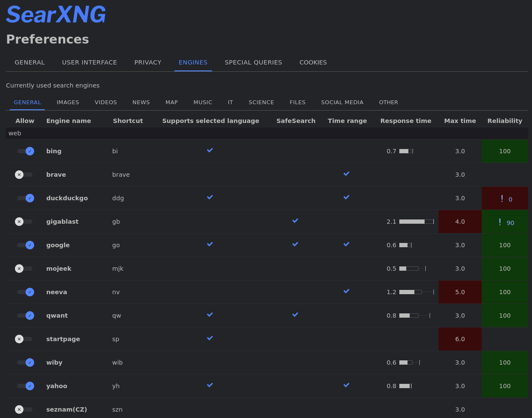The height and width of the screenshot is (418, 532).
Task: Click bing language support checkmark
Action: click(210, 150)
